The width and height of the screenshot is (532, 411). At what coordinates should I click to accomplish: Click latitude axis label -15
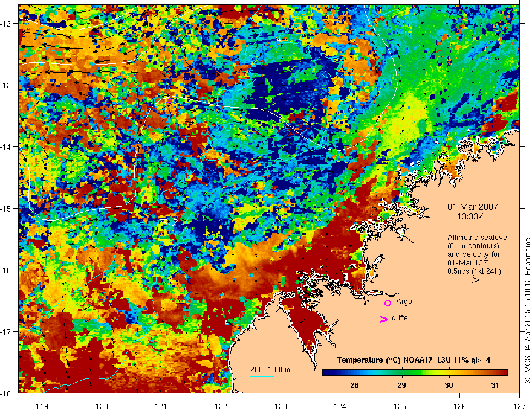point(7,209)
